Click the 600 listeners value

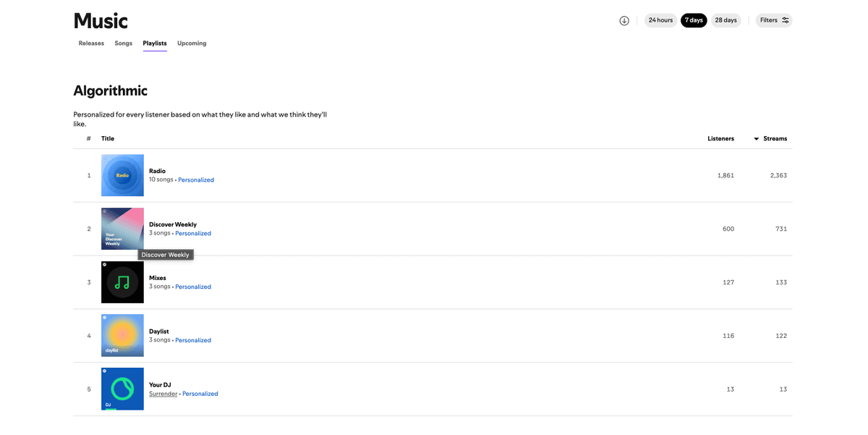pyautogui.click(x=728, y=229)
